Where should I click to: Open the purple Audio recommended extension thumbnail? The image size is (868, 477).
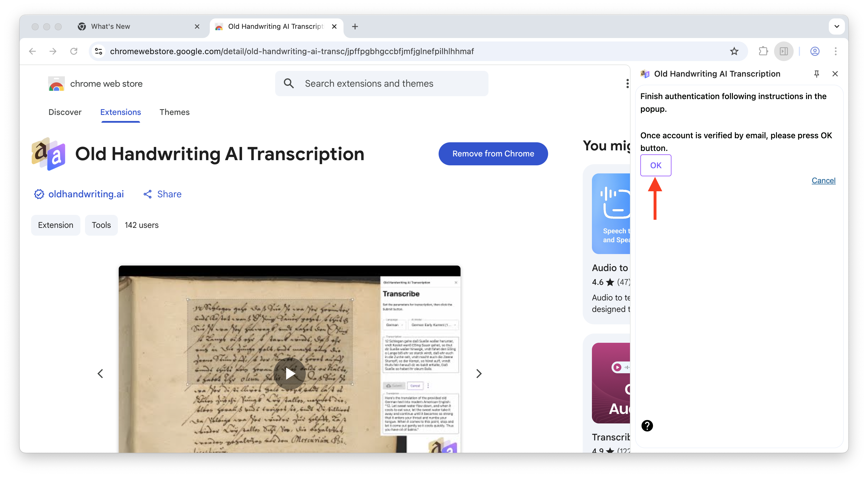point(611,383)
